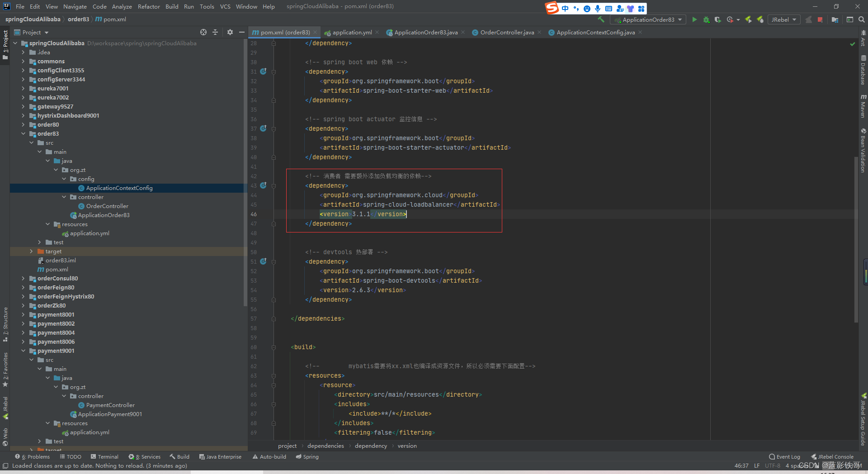The image size is (868, 474).
Task: Expand the target folder under order83
Action: click(x=31, y=251)
